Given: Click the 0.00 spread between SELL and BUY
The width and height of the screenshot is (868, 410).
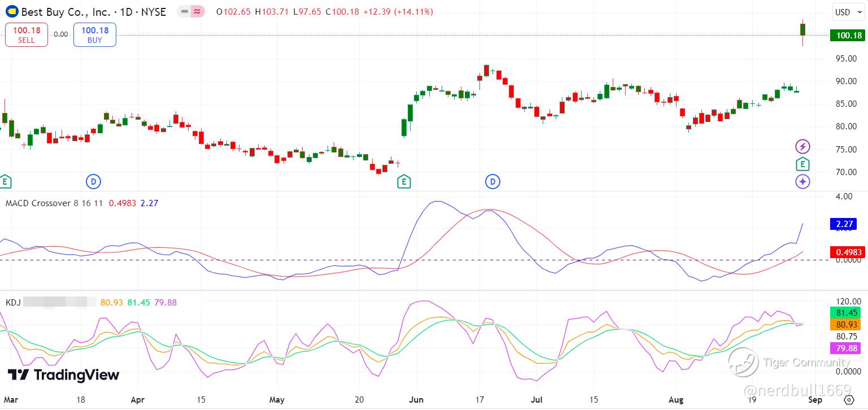Looking at the screenshot, I should point(61,34).
